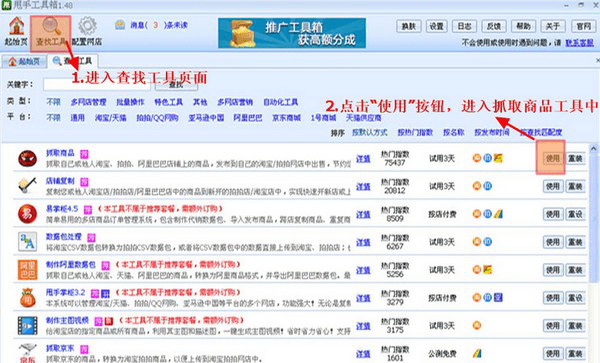Screen dimensions: 600x363
Task: Open the 起始页 home icon in toolbar
Action: click(16, 27)
